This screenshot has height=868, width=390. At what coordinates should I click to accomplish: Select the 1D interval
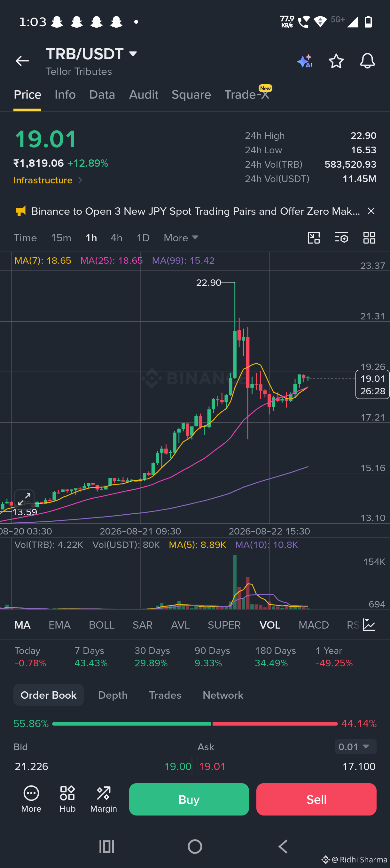143,238
